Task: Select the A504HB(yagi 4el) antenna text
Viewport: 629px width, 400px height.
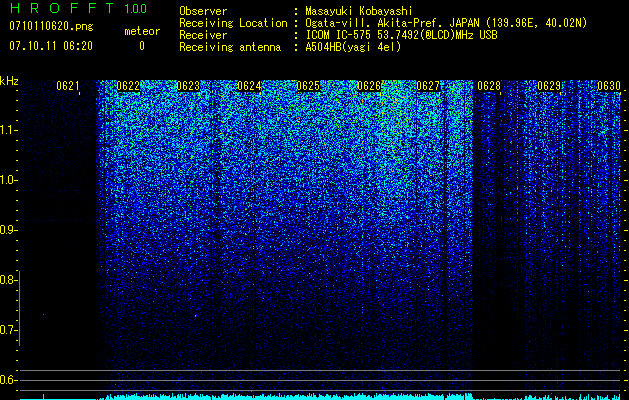Action: click(x=353, y=47)
